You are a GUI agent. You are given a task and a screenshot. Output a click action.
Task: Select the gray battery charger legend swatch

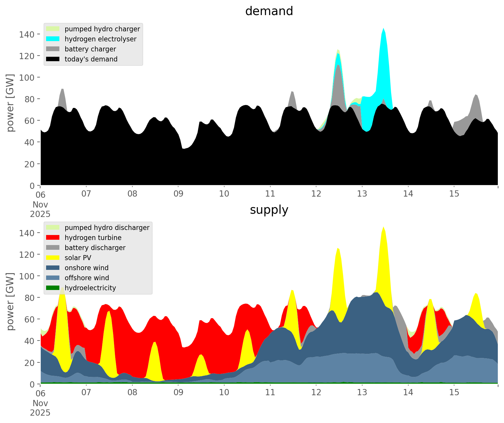click(x=53, y=49)
